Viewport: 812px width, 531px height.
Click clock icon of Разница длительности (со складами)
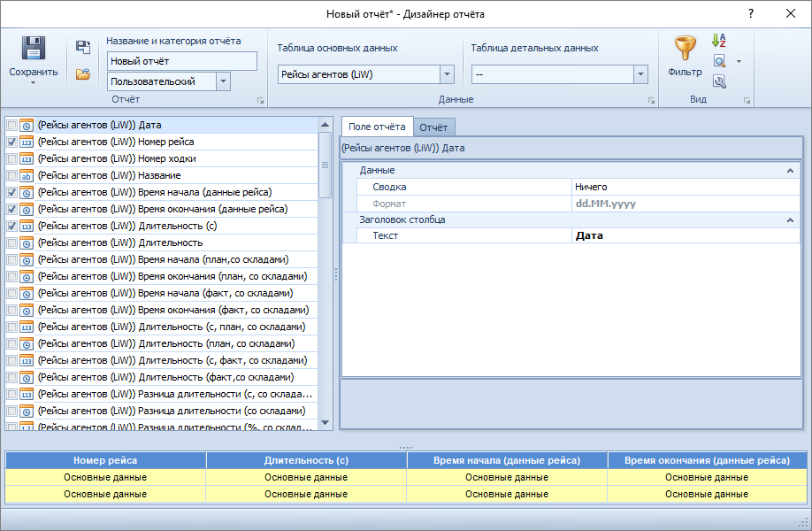27,412
